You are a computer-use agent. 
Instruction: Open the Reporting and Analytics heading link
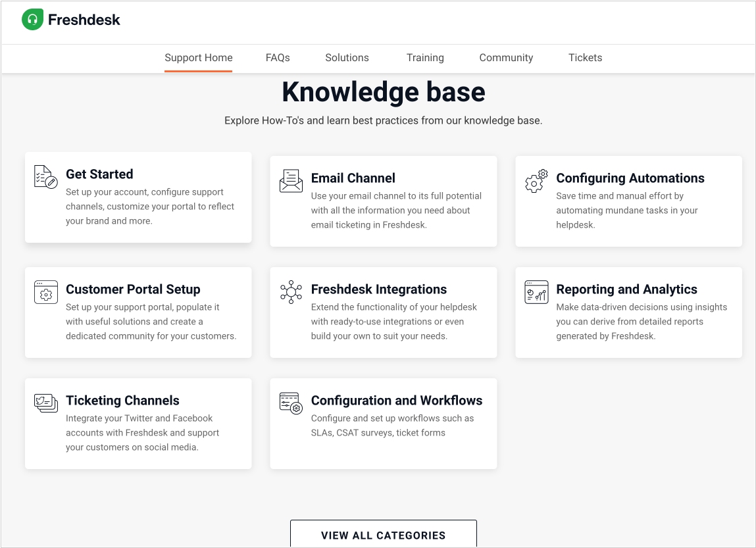(626, 289)
